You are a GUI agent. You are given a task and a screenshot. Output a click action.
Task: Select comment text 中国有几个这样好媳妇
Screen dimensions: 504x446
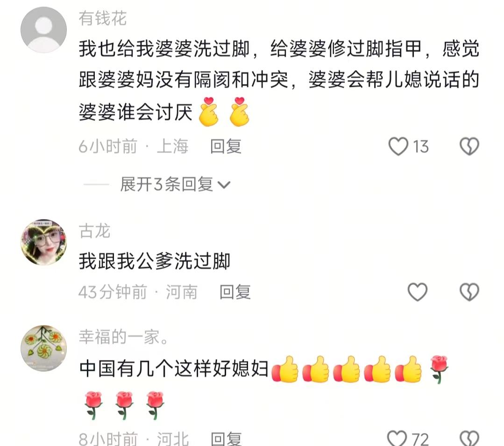click(174, 368)
